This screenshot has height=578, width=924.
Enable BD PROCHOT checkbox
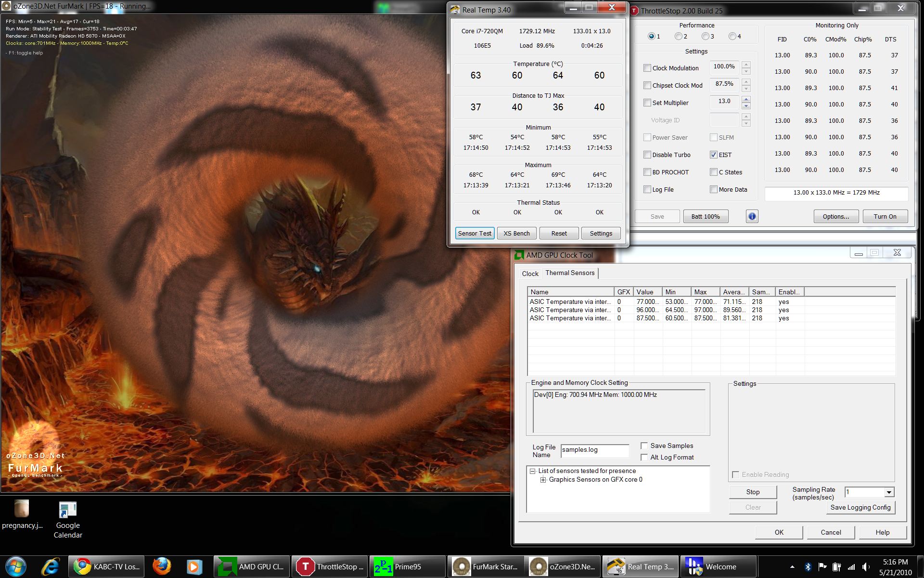(647, 172)
